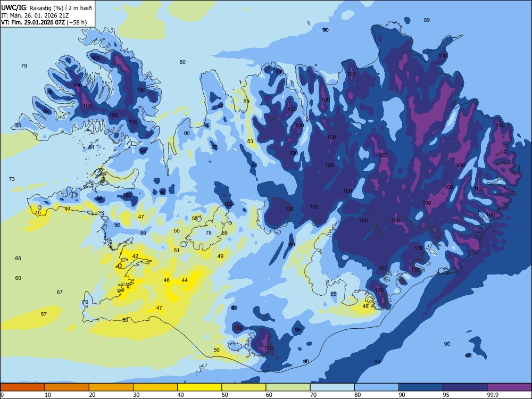532x399 pixels.
Task: Click the purple legend swatch above 99.9
Action: point(509,387)
